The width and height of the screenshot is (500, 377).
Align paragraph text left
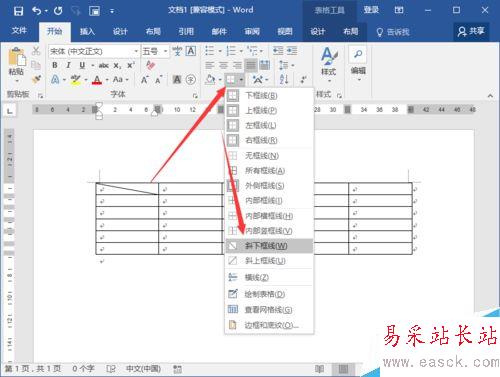(210, 65)
